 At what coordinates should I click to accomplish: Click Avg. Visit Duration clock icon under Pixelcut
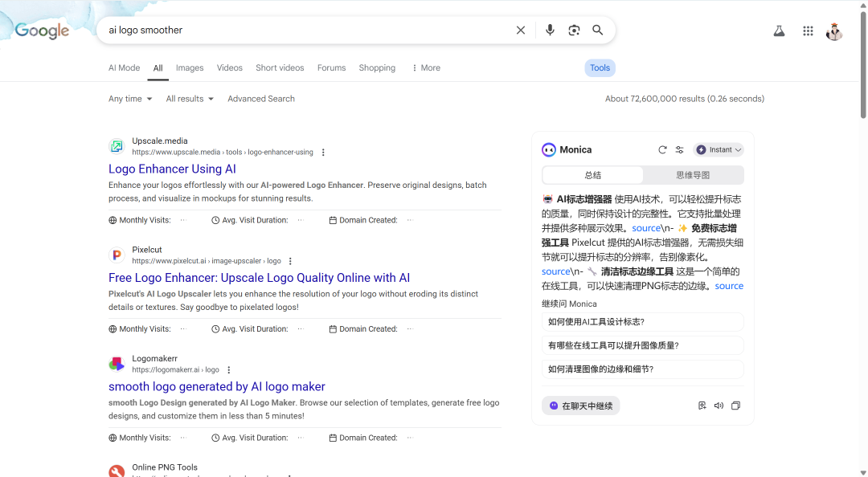click(x=215, y=329)
